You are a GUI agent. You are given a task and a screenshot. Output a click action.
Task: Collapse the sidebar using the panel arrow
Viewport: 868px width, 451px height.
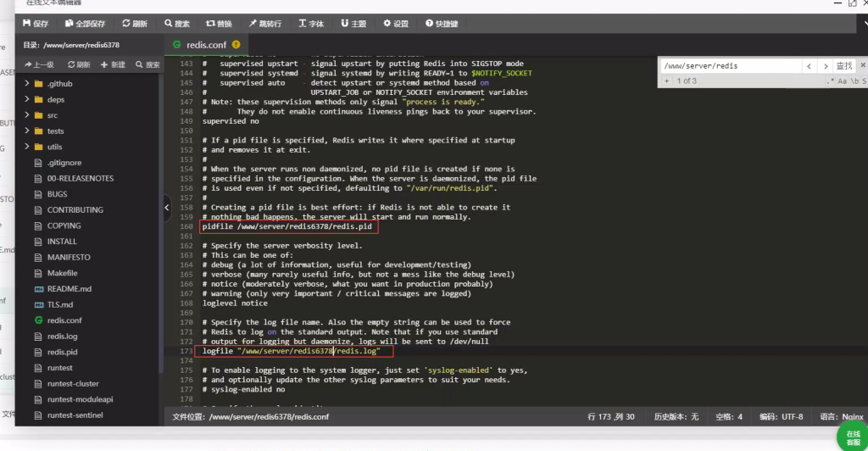167,206
